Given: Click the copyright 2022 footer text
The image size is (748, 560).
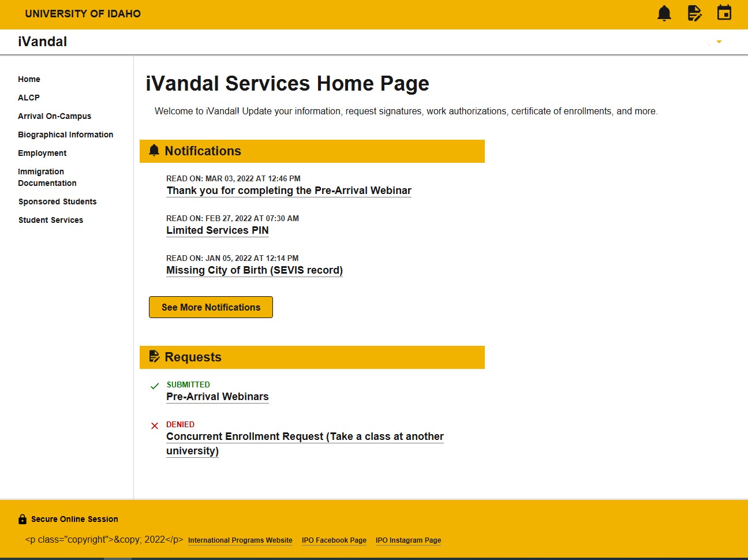Looking at the screenshot, I should point(104,539).
